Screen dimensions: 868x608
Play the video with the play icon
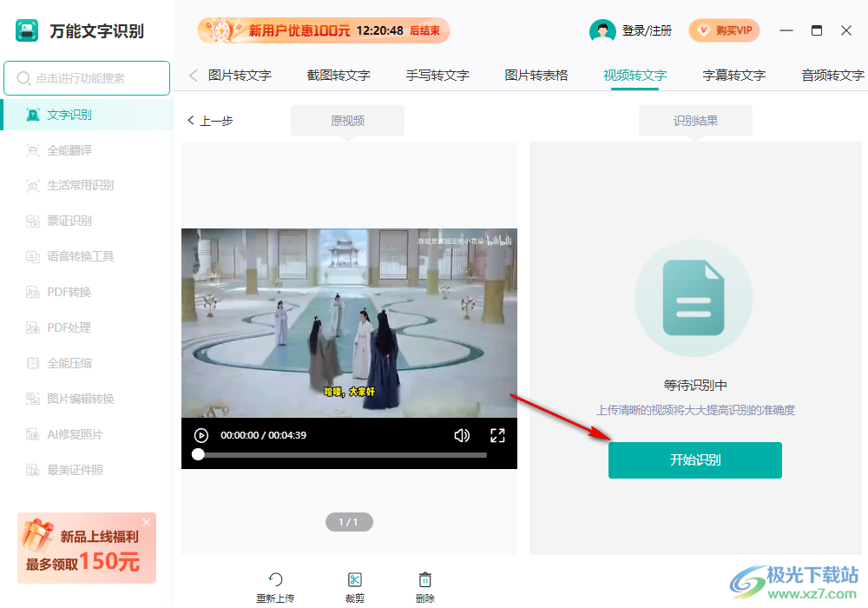pos(201,435)
